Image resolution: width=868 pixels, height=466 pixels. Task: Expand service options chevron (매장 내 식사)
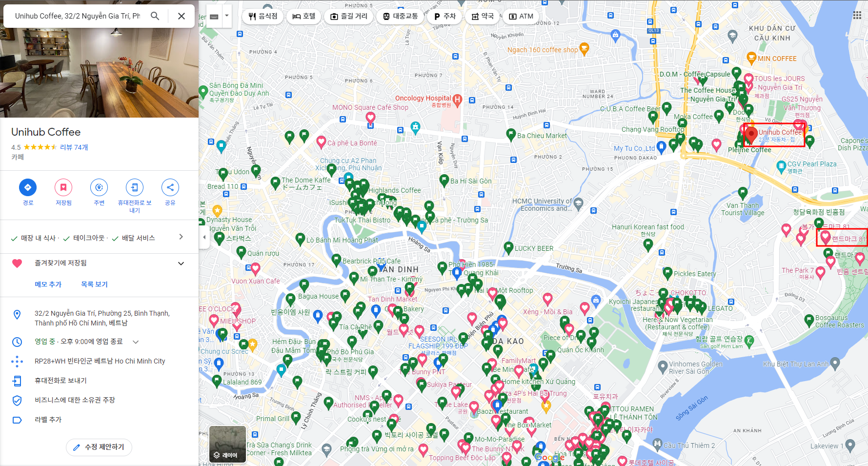181,237
